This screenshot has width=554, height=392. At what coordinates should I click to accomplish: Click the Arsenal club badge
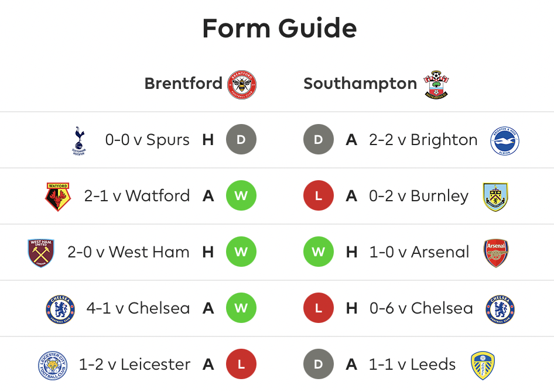[x=495, y=253]
